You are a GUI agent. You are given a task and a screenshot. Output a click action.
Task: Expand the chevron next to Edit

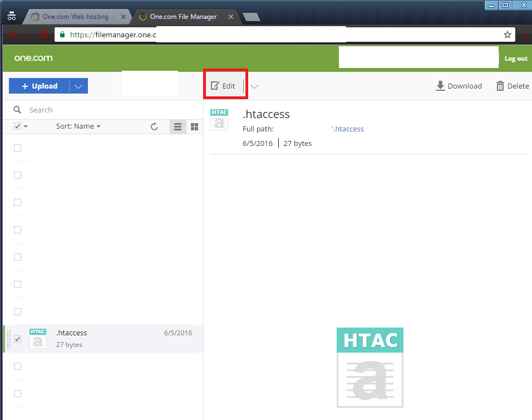254,86
